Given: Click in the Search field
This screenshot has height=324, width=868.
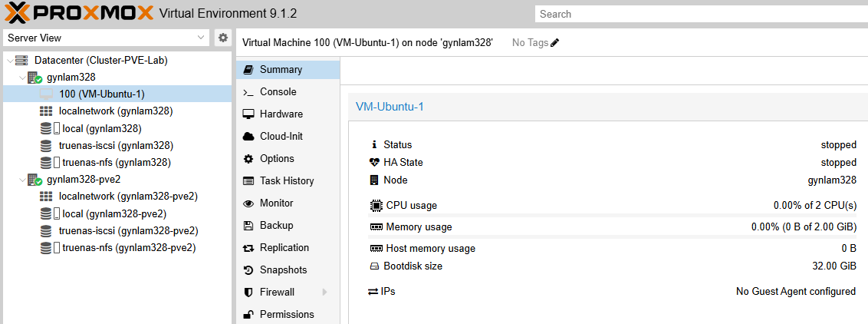Looking at the screenshot, I should point(702,14).
